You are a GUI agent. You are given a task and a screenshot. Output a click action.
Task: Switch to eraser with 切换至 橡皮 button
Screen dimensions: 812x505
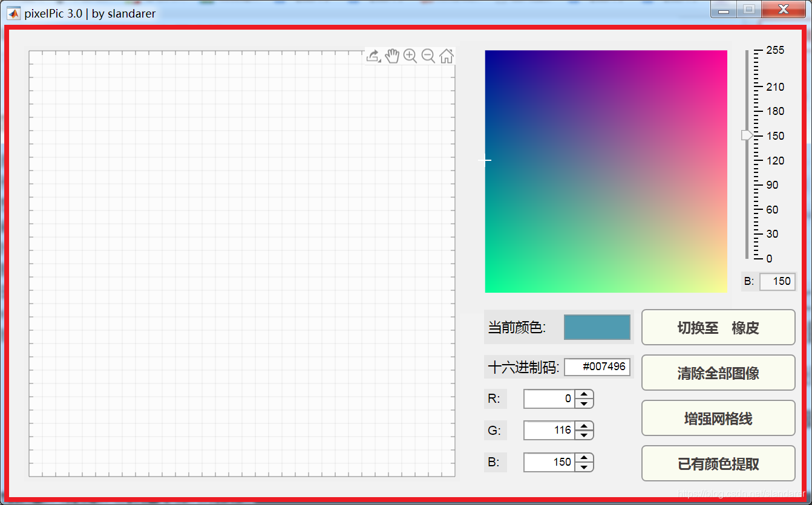[718, 328]
